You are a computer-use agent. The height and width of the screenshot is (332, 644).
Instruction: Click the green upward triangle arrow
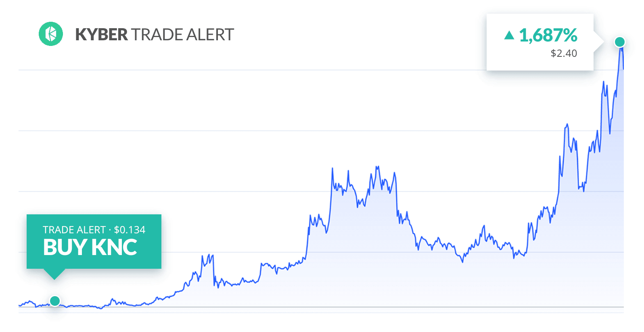pyautogui.click(x=509, y=35)
